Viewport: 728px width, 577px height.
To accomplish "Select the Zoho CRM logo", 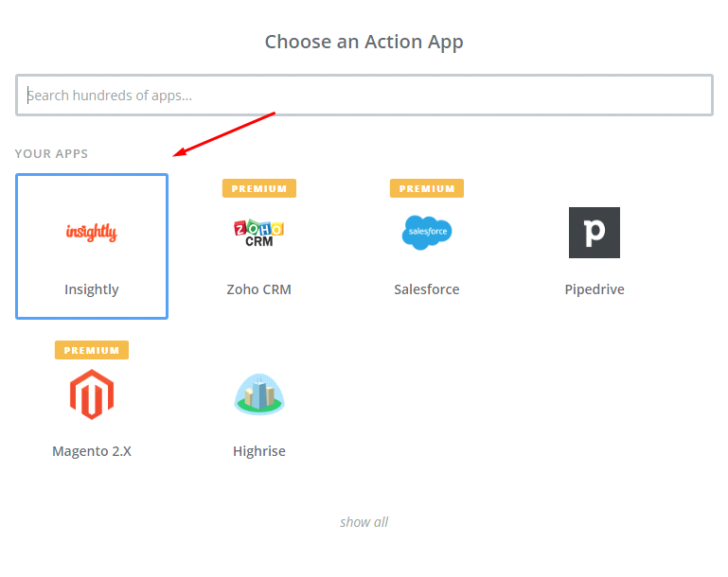I will pos(258,233).
